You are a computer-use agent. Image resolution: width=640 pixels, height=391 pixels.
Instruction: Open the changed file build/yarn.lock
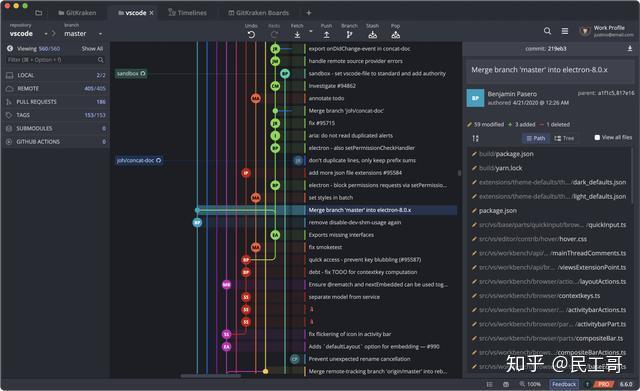[500, 168]
